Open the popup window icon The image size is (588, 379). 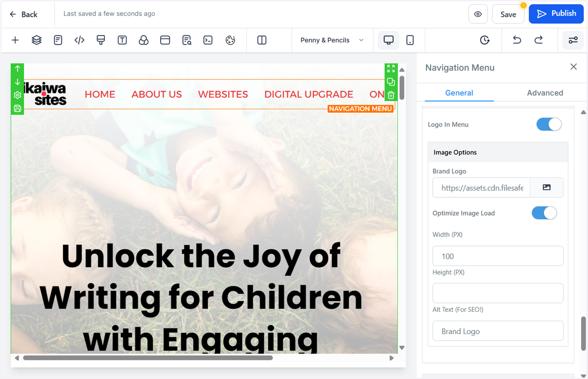click(x=165, y=40)
